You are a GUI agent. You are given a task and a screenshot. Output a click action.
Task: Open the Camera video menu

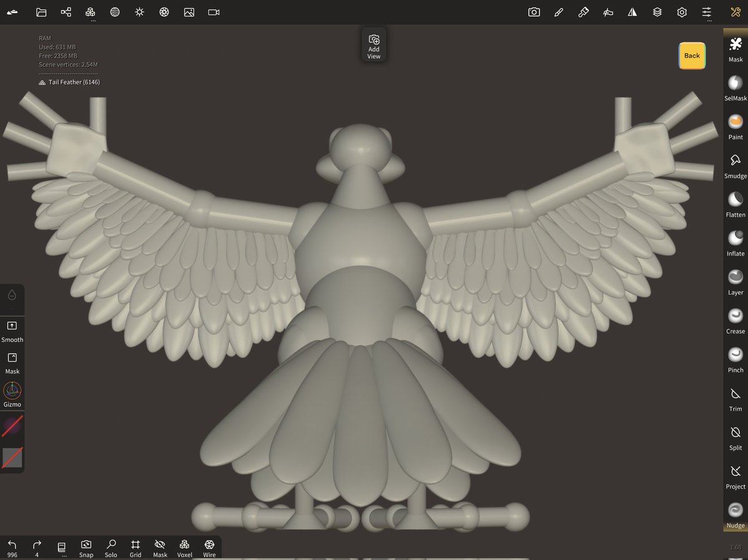[x=214, y=12]
